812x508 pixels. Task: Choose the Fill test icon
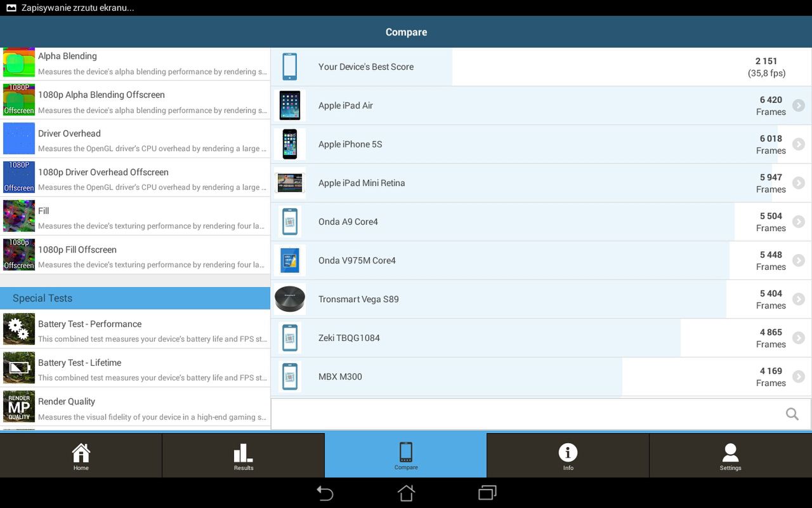19,216
